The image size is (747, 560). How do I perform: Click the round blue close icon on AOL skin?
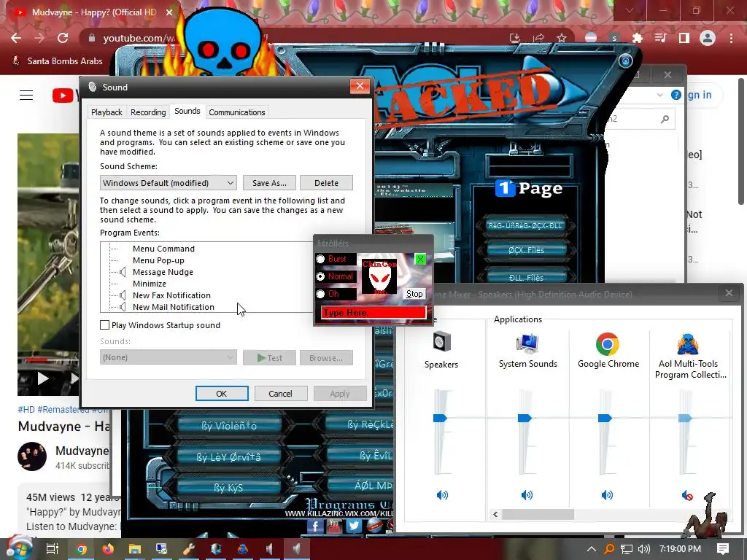click(625, 61)
